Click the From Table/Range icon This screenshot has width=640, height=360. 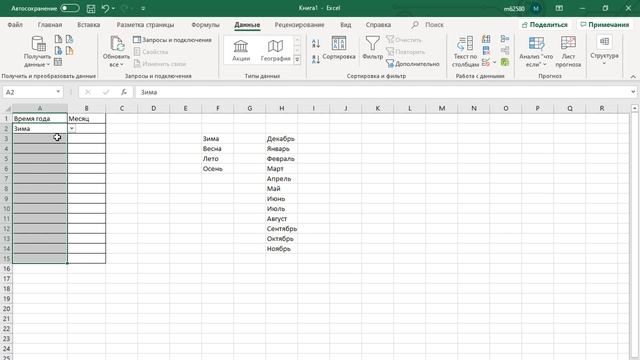point(58,62)
